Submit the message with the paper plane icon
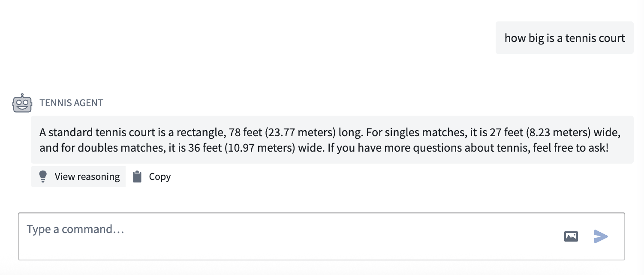Image resolution: width=644 pixels, height=275 pixels. click(601, 236)
